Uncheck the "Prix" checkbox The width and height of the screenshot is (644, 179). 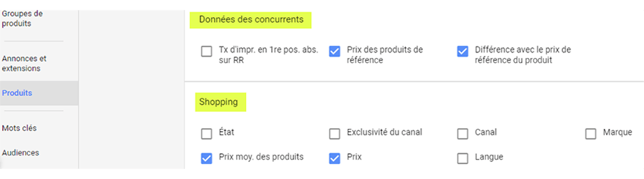coord(335,158)
